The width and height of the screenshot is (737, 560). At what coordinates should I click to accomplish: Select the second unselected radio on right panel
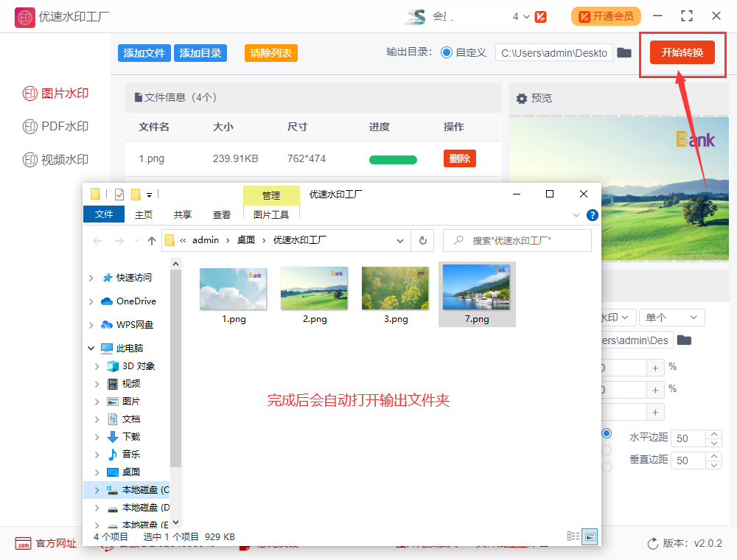point(607,449)
